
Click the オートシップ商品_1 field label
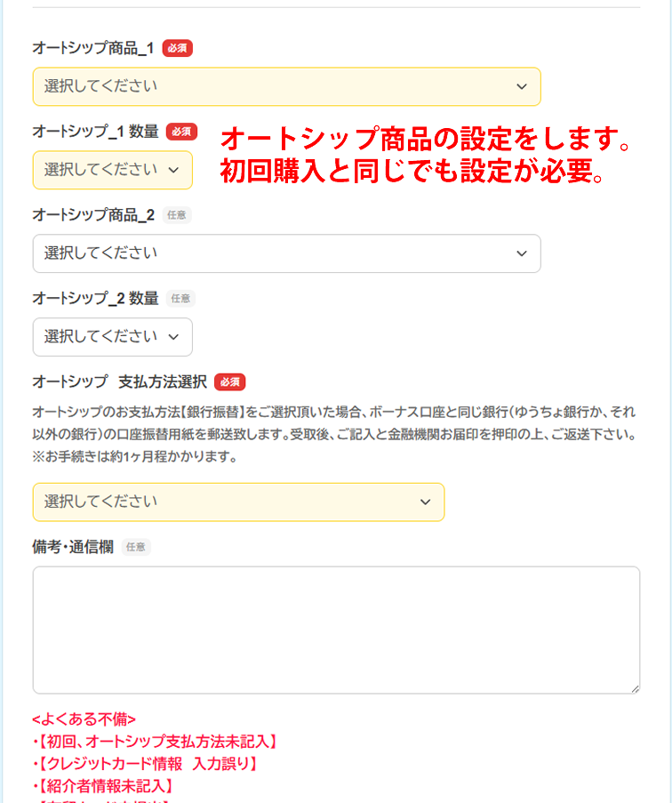click(x=93, y=48)
